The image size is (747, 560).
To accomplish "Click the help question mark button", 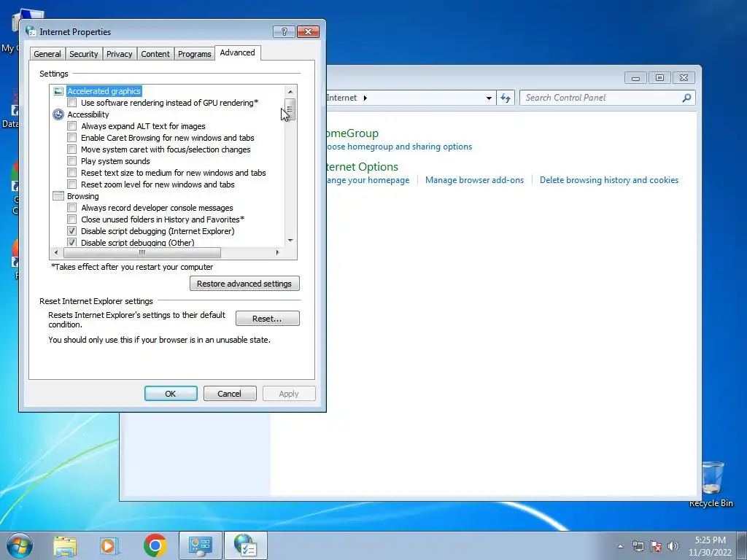I will click(284, 31).
